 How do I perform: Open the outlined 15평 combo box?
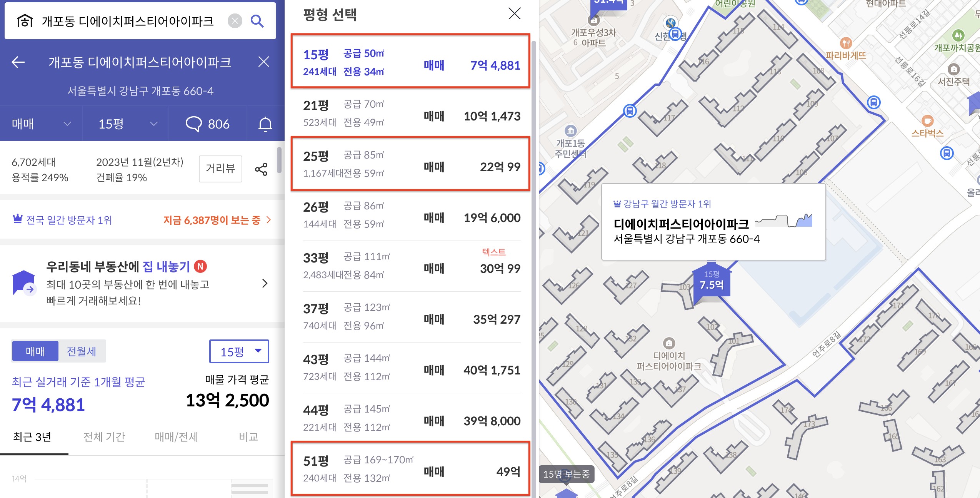click(x=239, y=351)
